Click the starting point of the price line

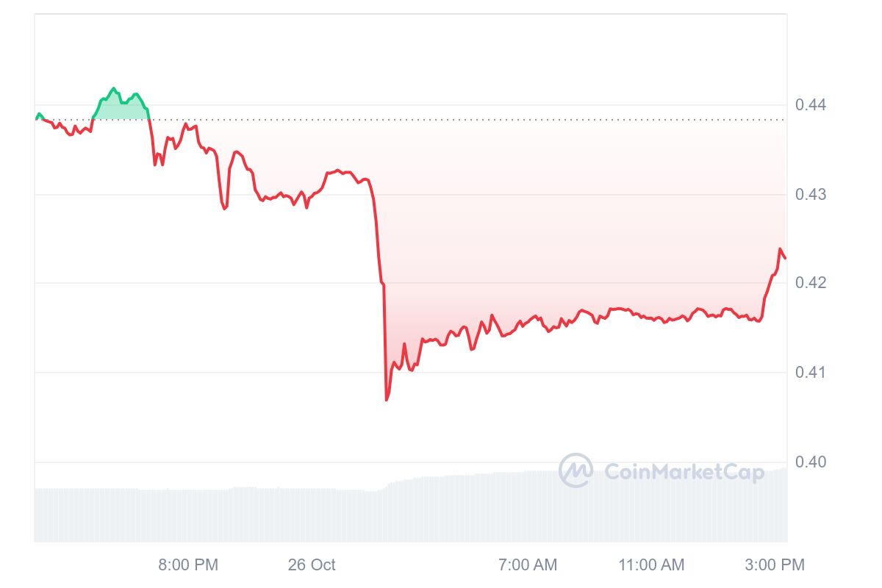tap(36, 118)
